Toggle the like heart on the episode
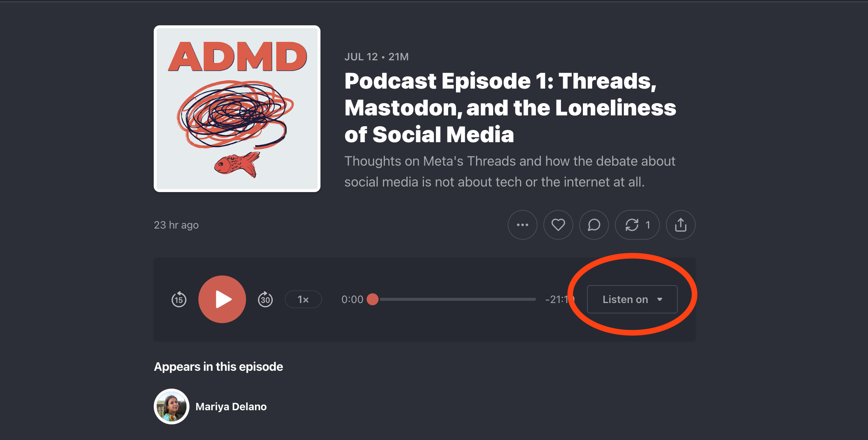Viewport: 868px width, 440px height. point(558,225)
